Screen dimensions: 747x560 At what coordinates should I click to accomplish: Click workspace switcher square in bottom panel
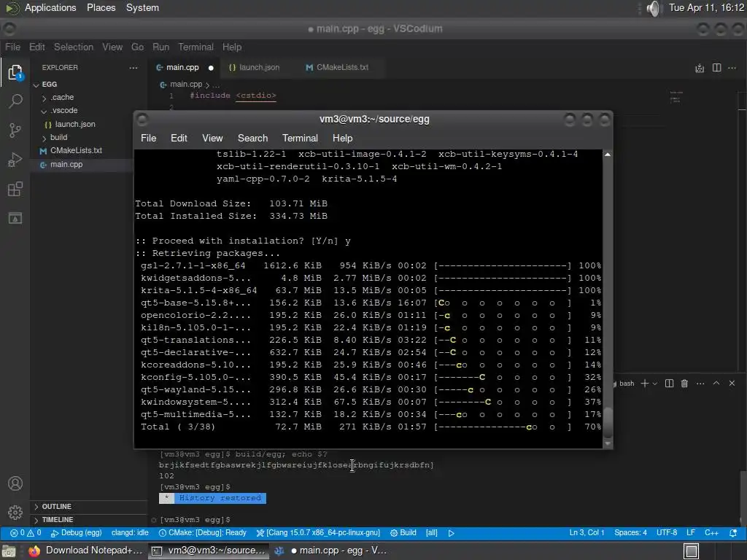[x=692, y=551]
